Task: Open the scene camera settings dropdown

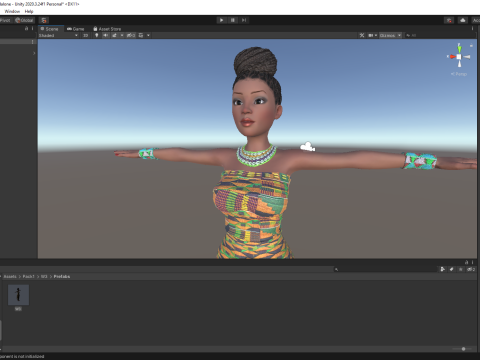Action: (x=372, y=35)
